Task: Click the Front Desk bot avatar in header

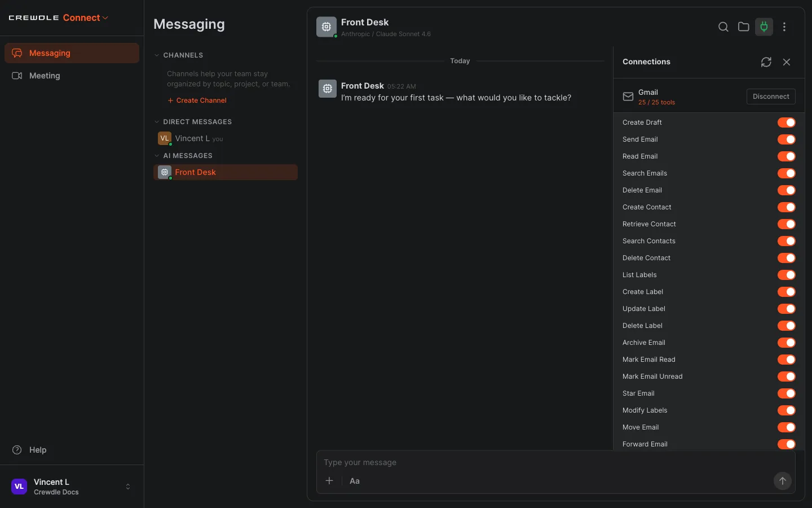Action: point(326,27)
